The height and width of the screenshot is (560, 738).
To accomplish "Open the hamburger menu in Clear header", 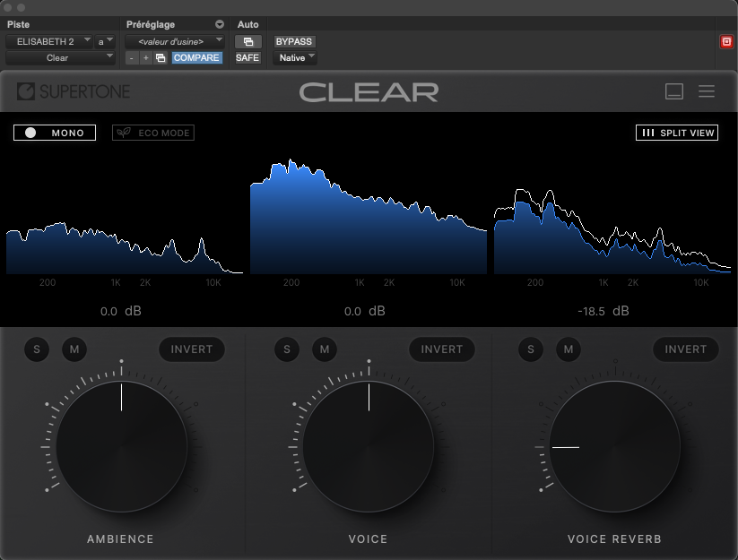I will coord(707,91).
